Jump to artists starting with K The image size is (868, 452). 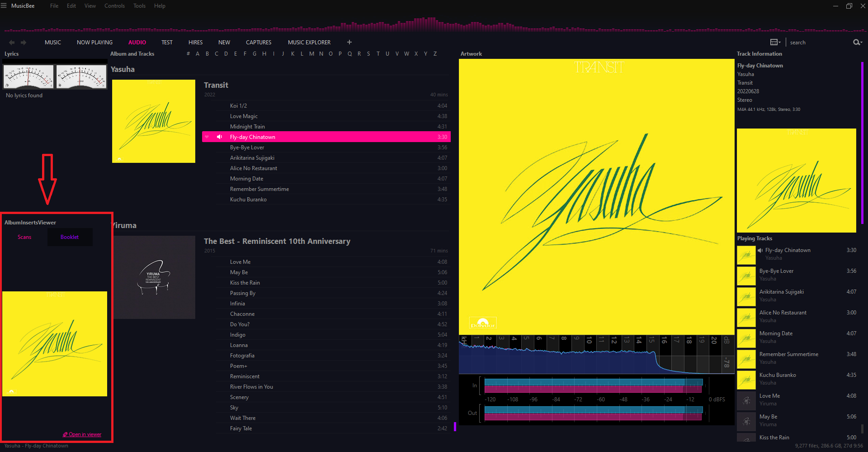292,54
